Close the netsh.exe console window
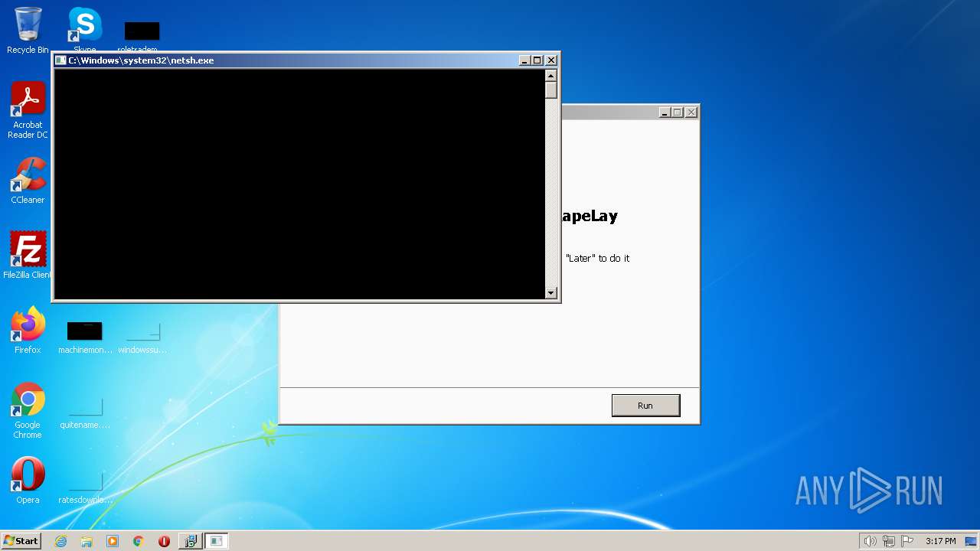This screenshot has height=551, width=980. tap(550, 60)
